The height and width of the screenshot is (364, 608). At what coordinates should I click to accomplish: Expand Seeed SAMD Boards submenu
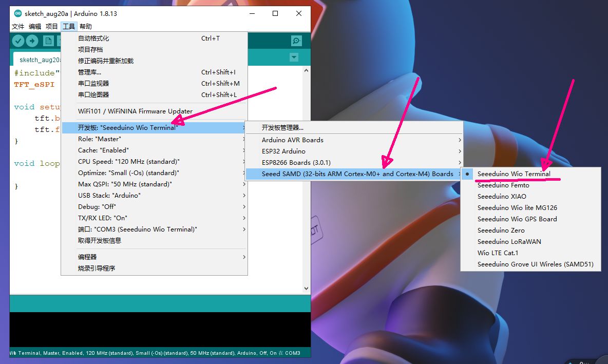tap(354, 174)
